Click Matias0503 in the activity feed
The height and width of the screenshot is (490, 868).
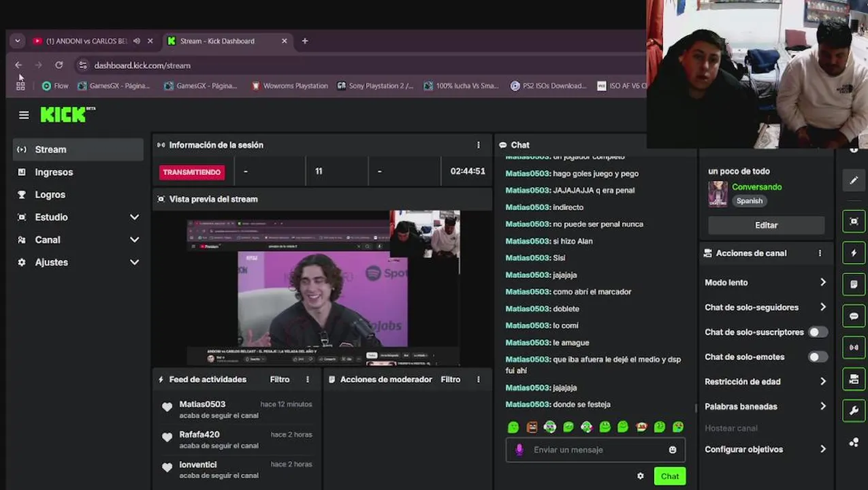[202, 404]
